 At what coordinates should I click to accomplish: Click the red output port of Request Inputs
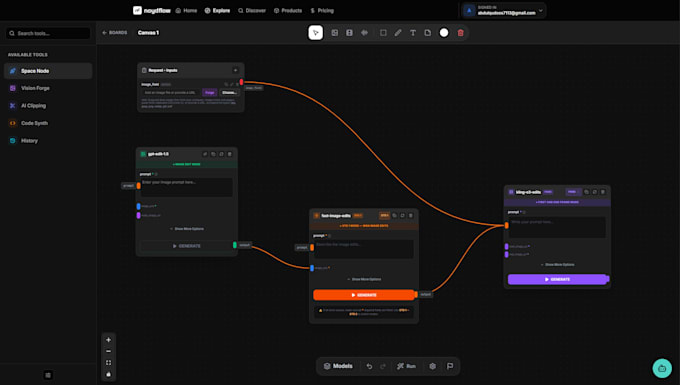pos(241,82)
